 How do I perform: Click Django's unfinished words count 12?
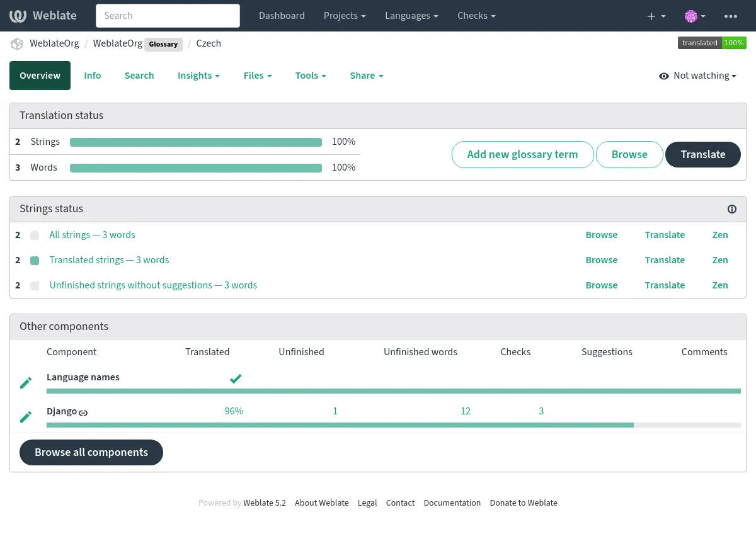point(466,411)
